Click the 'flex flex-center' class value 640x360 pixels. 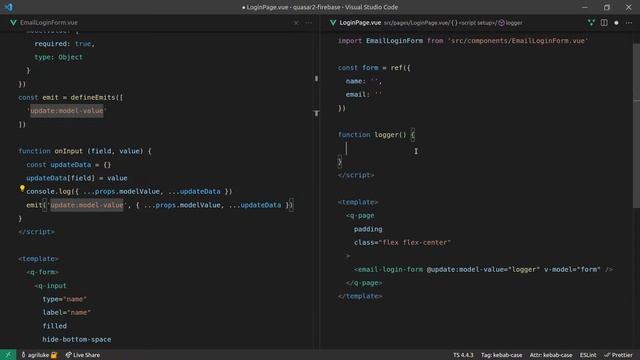point(415,242)
